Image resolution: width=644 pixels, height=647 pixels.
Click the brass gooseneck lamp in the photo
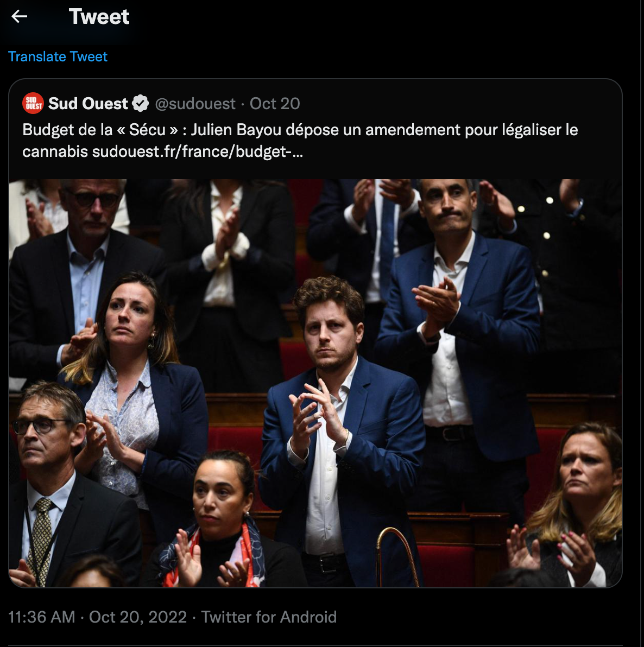pos(397,556)
